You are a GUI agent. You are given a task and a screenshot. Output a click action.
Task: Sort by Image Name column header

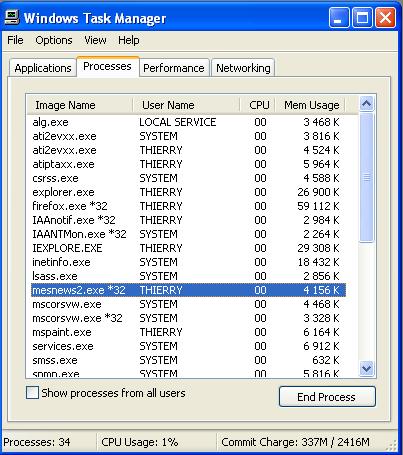pyautogui.click(x=79, y=105)
